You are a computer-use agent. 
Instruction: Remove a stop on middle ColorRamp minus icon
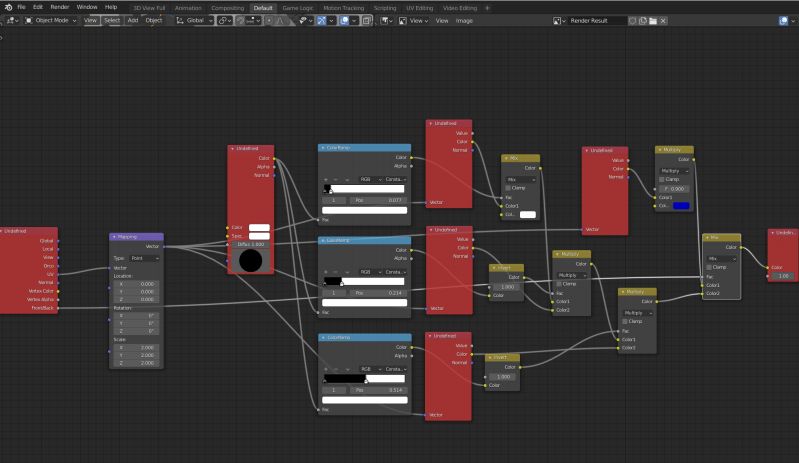[x=336, y=272]
